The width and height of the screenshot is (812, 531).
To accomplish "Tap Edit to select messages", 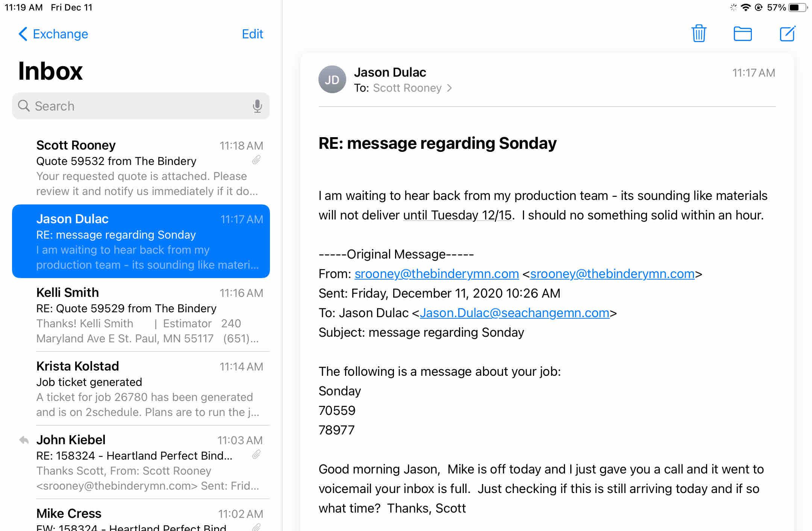I will pyautogui.click(x=252, y=34).
